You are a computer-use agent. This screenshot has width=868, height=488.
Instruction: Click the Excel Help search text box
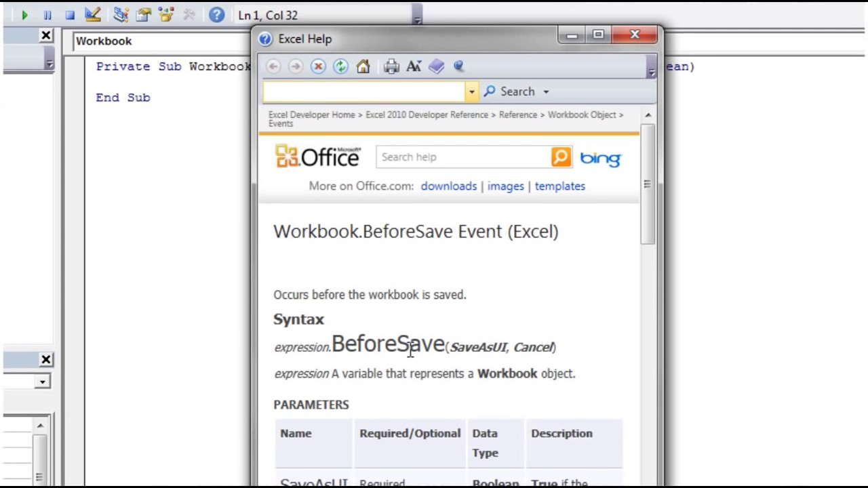pyautogui.click(x=364, y=91)
